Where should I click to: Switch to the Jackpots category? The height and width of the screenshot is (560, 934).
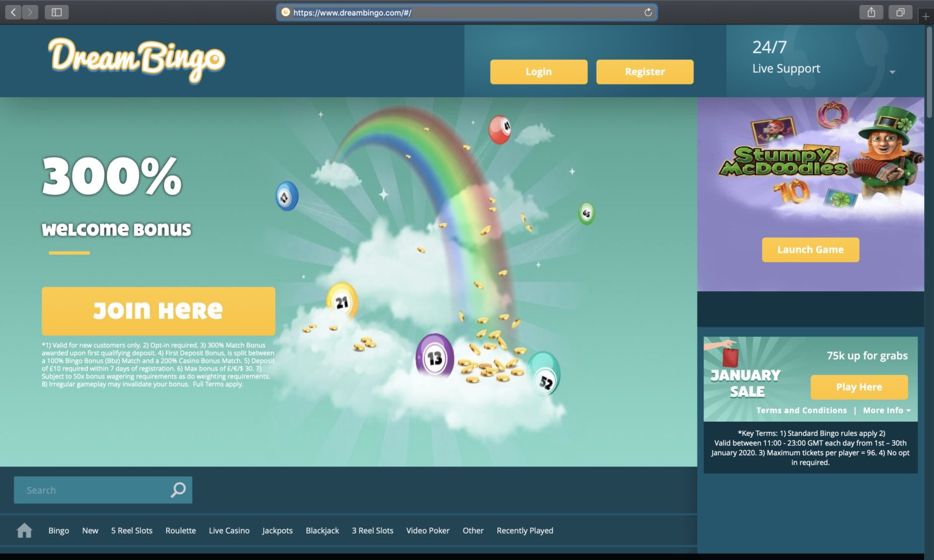click(277, 531)
